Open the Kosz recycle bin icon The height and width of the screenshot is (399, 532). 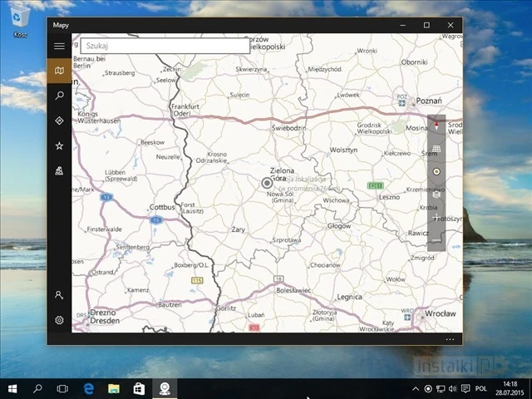pos(19,18)
